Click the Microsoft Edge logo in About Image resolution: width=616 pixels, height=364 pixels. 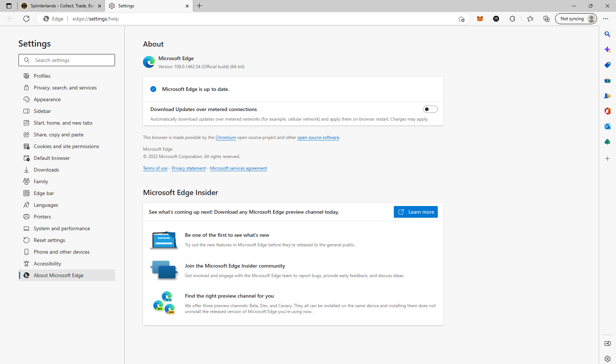149,62
